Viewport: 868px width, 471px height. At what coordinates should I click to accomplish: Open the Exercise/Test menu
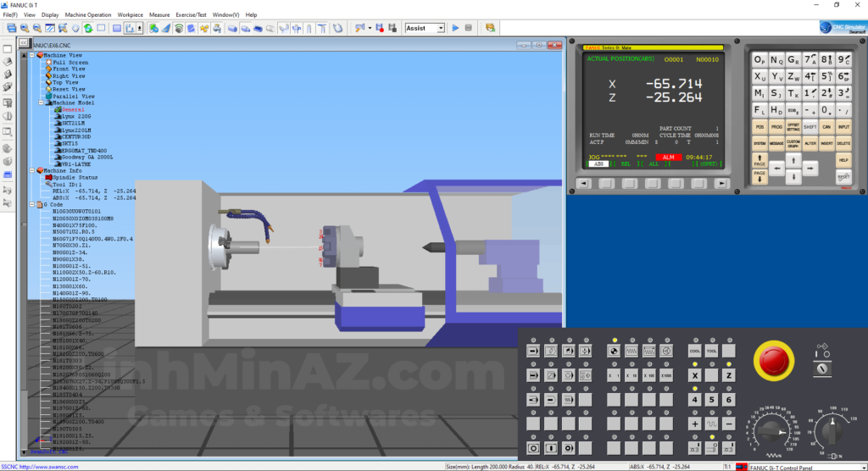pos(191,15)
